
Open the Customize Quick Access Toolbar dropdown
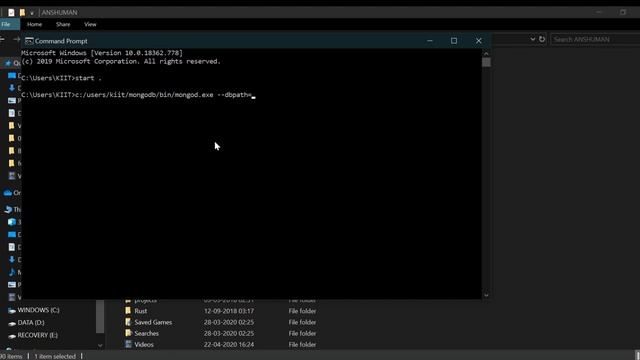pyautogui.click(x=32, y=13)
